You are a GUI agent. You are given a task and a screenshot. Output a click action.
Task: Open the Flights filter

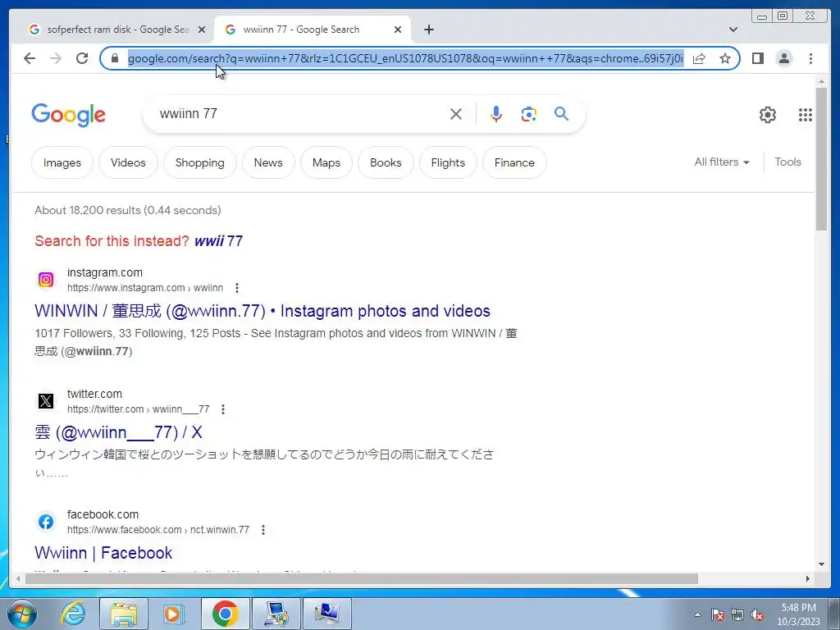click(x=448, y=162)
